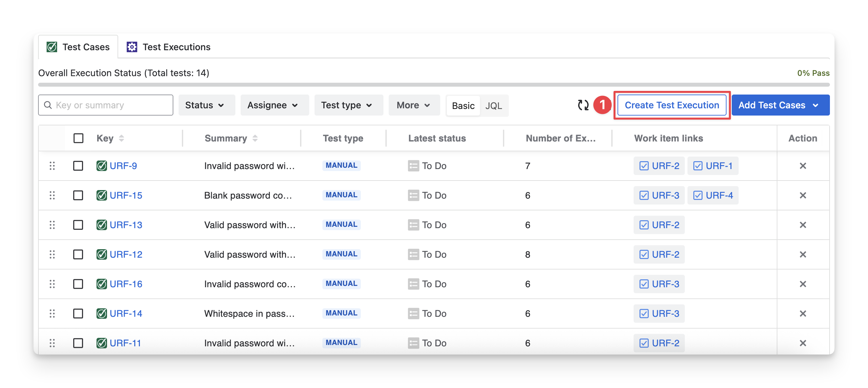Image resolution: width=868 pixels, height=388 pixels.
Task: Click the drag handle for URF-15 row
Action: (x=52, y=195)
